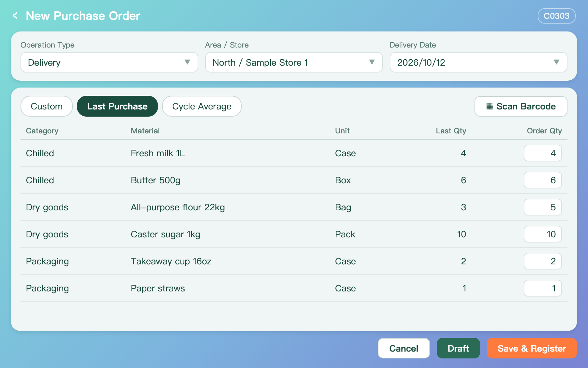The height and width of the screenshot is (368, 588).
Task: Edit order quantity for Takeaway cup 16oz
Action: click(x=543, y=261)
